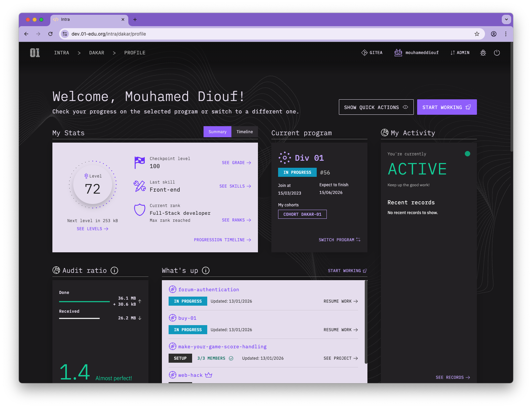Screen dimensions: 532x408
Task: Reload the page in browser
Action: click(50, 34)
